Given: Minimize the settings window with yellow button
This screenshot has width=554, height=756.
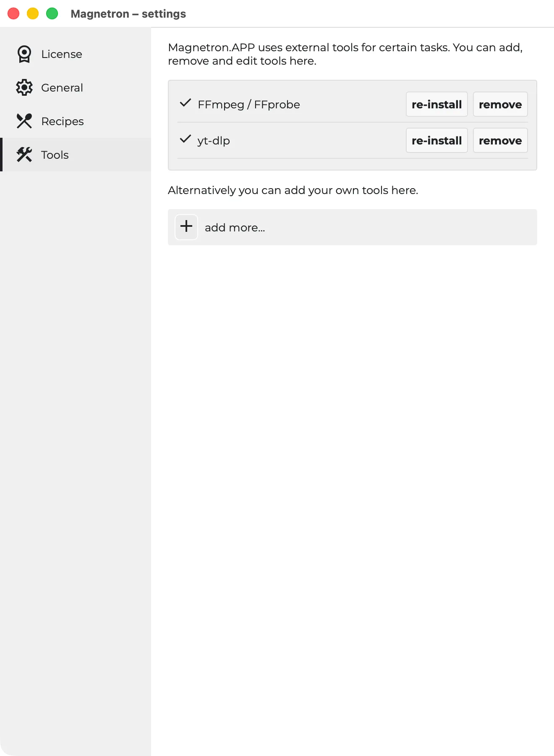Looking at the screenshot, I should point(33,13).
